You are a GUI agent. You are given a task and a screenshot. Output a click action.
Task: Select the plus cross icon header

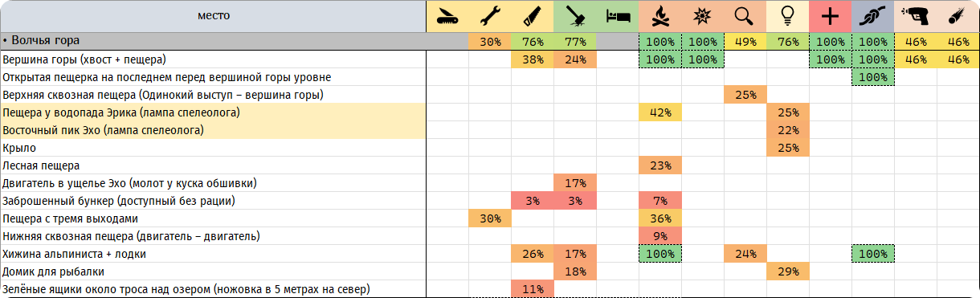[x=831, y=16]
